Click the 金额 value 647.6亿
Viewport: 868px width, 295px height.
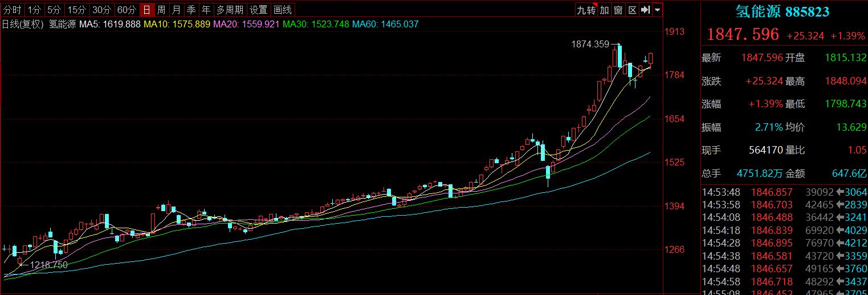(x=849, y=173)
